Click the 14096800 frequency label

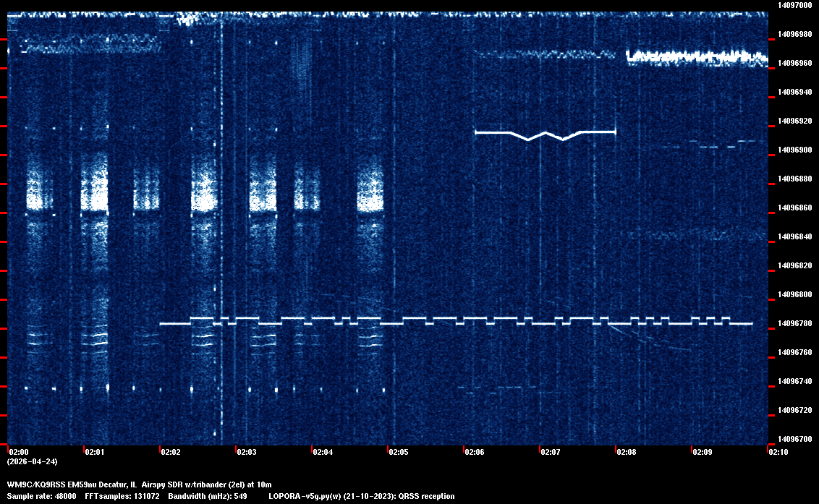(794, 294)
